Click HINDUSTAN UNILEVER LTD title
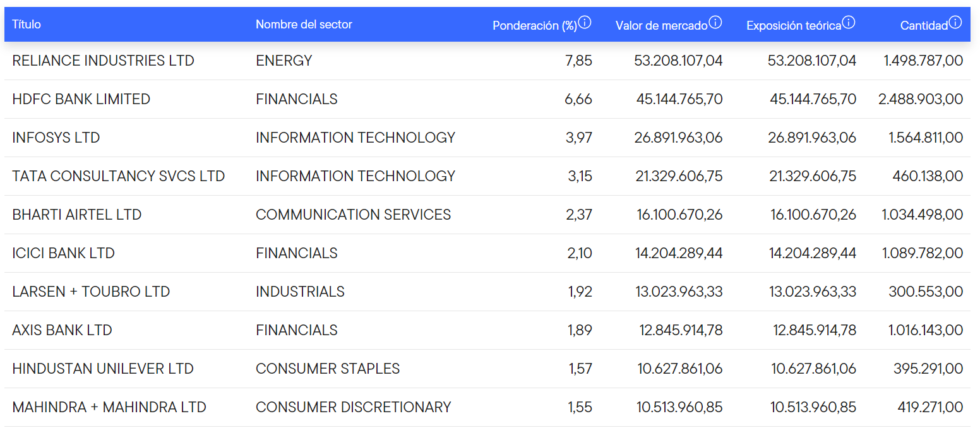The height and width of the screenshot is (428, 980). pos(103,369)
